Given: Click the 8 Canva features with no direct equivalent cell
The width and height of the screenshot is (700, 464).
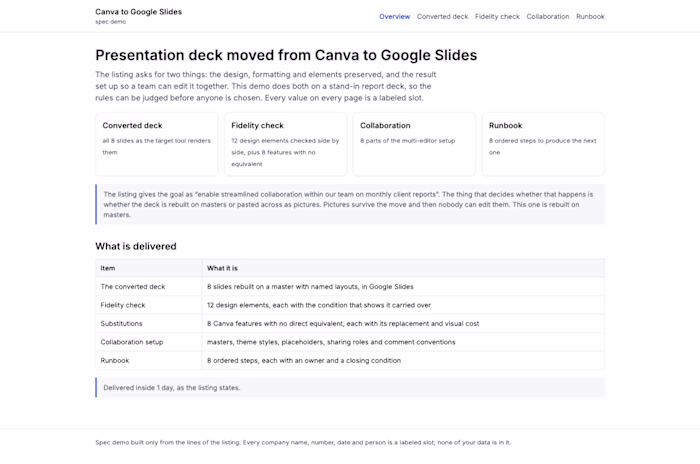Looking at the screenshot, I should point(403,323).
